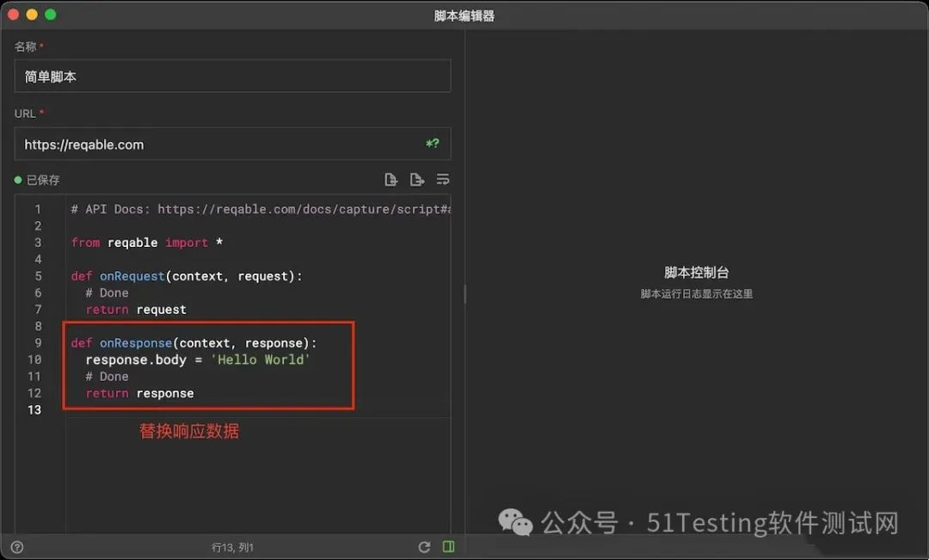This screenshot has width=929, height=560.
Task: Click the onResponse function name on line 9
Action: 135,342
